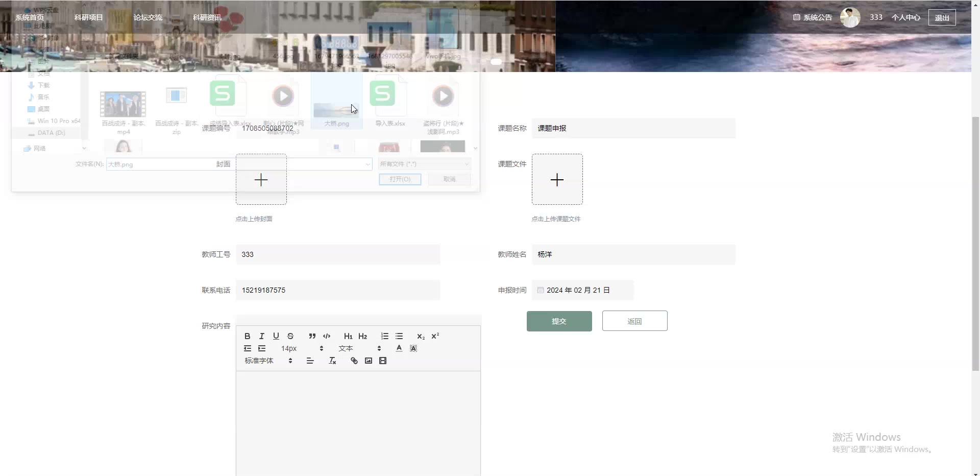Open the 文本 heading style dropdown
The height and width of the screenshot is (476, 980).
tap(360, 348)
